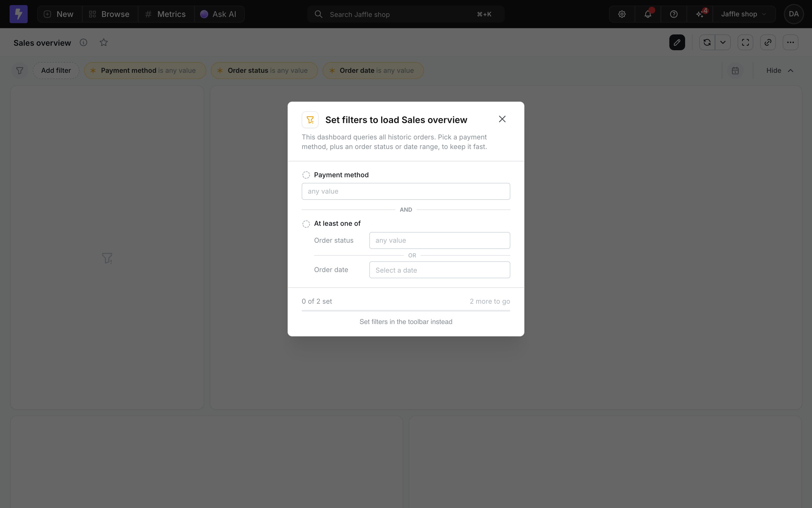Open the help question mark icon
Viewport: 812px width, 508px height.
(x=673, y=14)
